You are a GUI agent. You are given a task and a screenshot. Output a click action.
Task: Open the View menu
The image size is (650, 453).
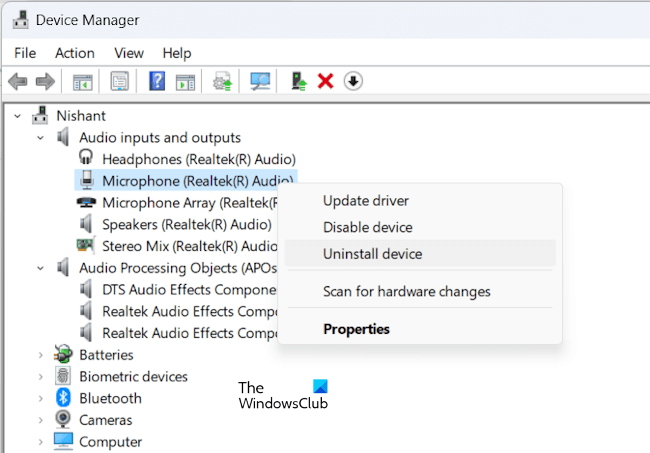[x=129, y=52]
